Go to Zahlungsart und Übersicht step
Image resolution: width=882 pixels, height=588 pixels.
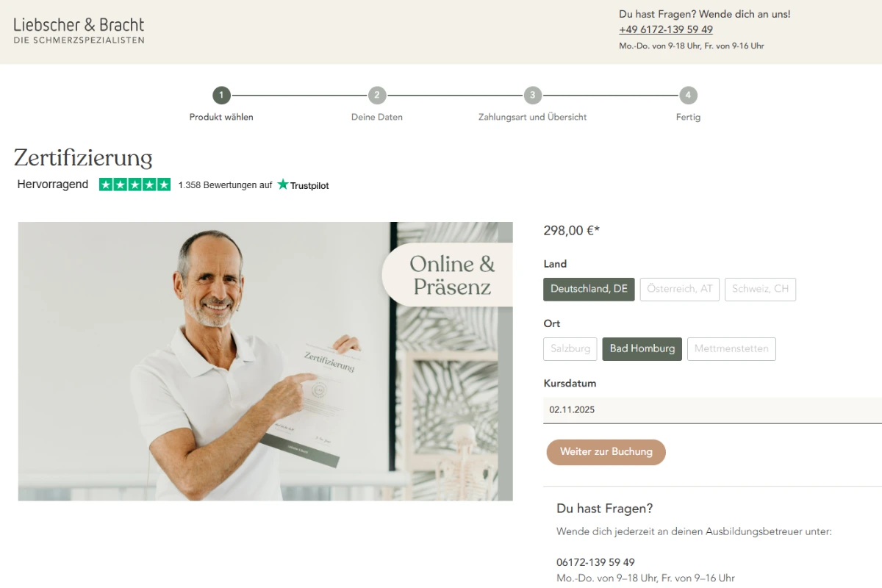533,117
